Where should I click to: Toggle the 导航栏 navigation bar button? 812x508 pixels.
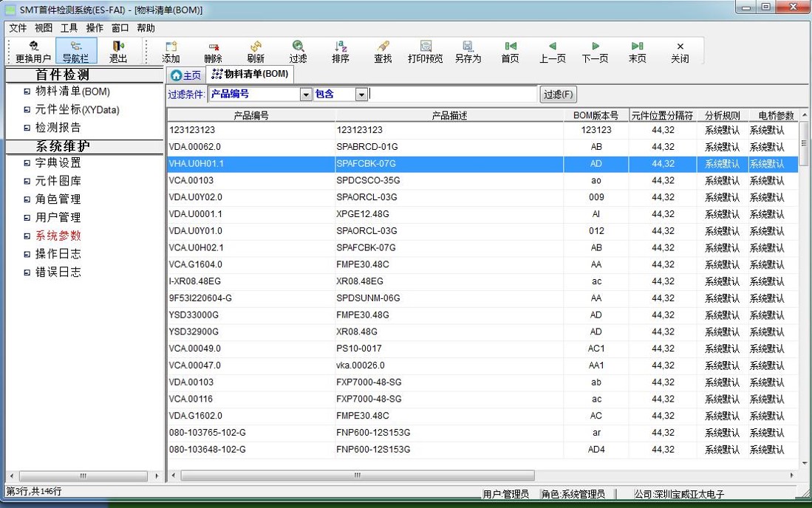pyautogui.click(x=75, y=51)
